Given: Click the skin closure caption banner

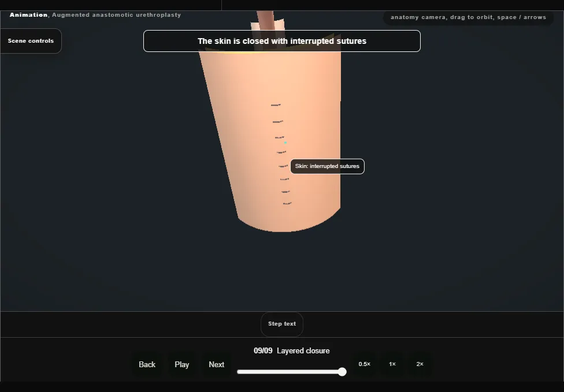Looking at the screenshot, I should [x=282, y=41].
